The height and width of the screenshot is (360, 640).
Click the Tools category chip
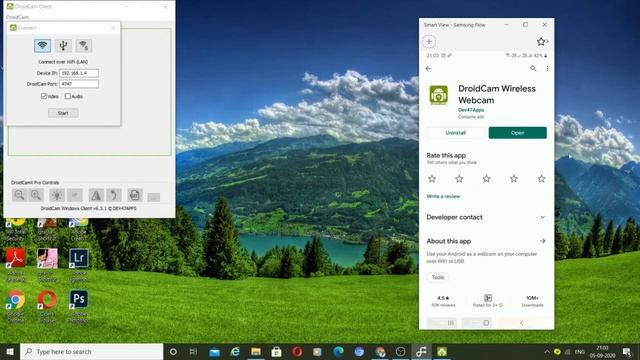pos(438,278)
